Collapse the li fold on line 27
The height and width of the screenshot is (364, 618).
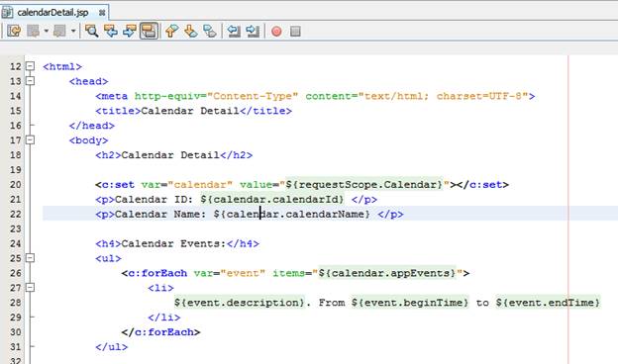[x=31, y=288]
